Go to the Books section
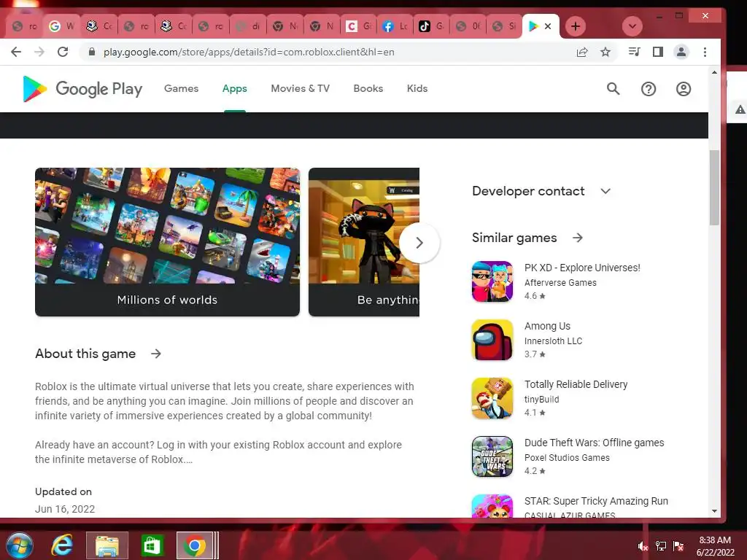The width and height of the screenshot is (747, 560). point(368,88)
